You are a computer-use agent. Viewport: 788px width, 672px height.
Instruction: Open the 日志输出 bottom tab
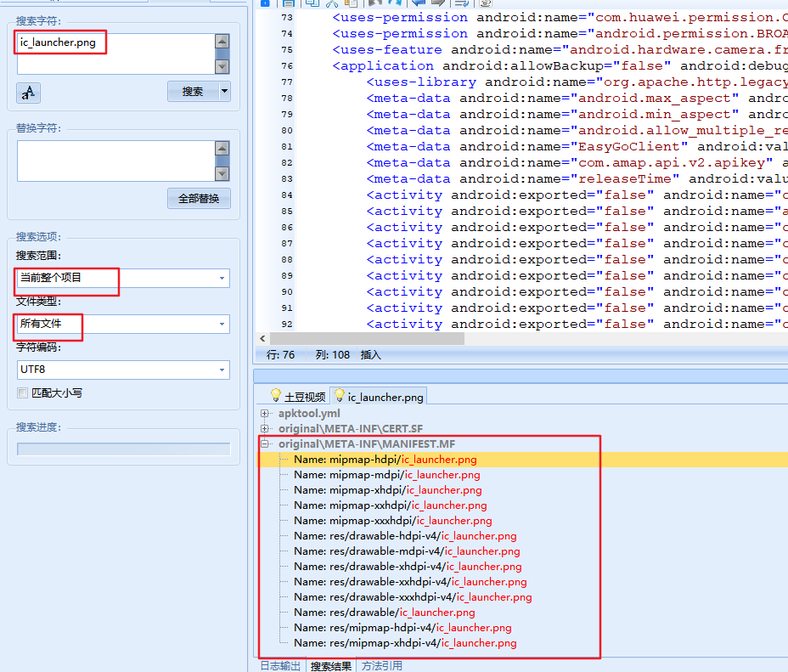point(280,665)
